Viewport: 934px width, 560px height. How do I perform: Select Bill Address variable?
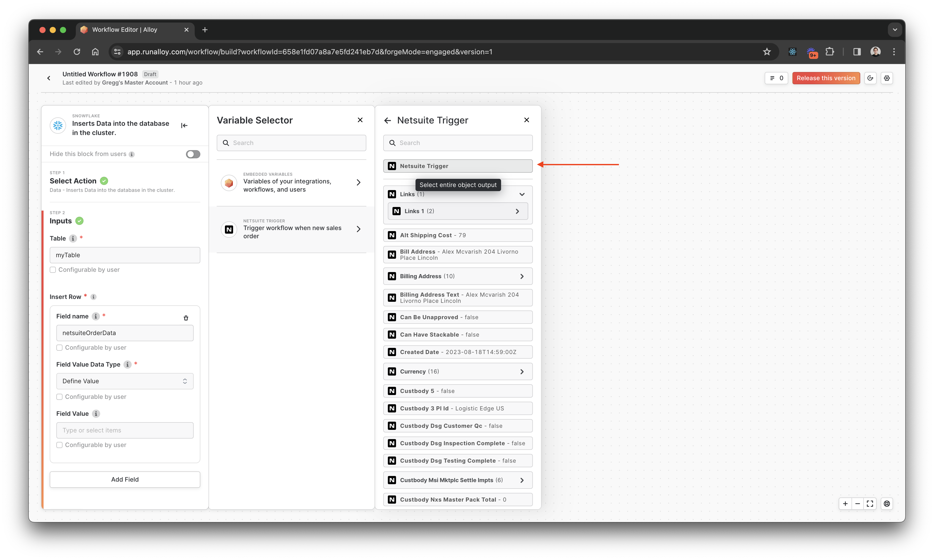click(x=457, y=255)
